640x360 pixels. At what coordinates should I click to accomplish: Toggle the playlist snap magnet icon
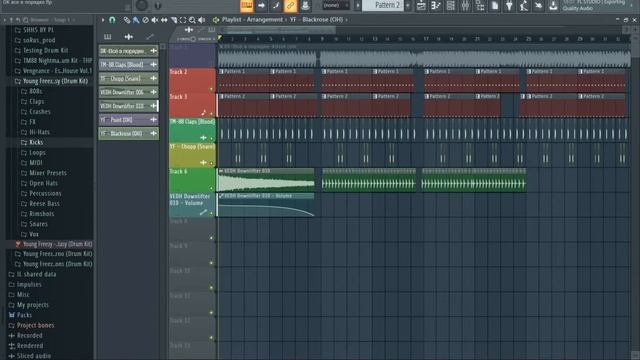pos(112,20)
